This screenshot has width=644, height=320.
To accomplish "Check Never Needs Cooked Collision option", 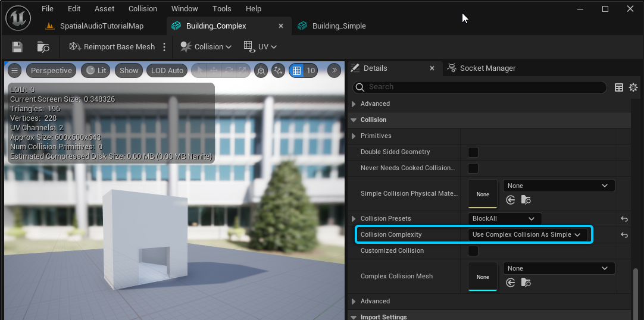I will [473, 168].
